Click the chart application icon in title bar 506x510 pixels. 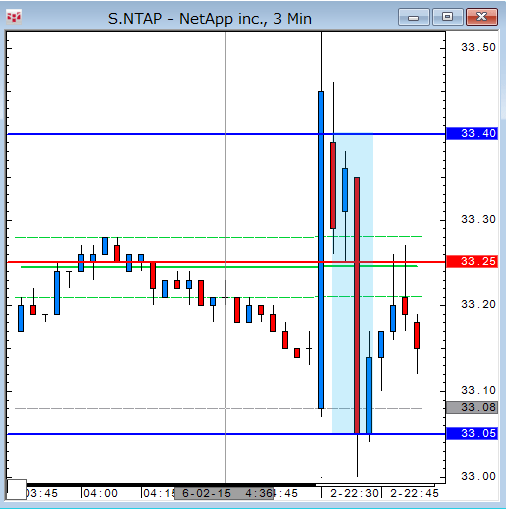[x=14, y=17]
